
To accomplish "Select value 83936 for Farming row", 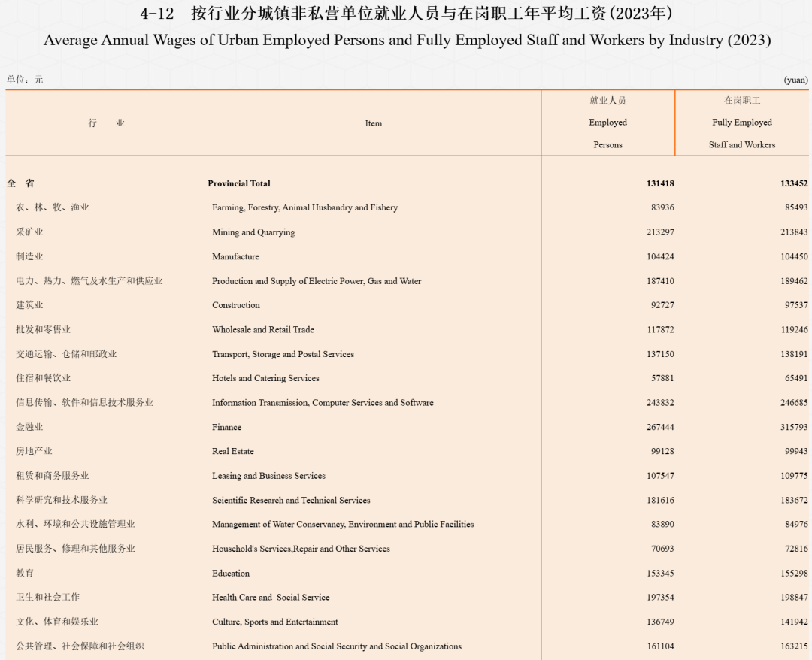I will [662, 207].
